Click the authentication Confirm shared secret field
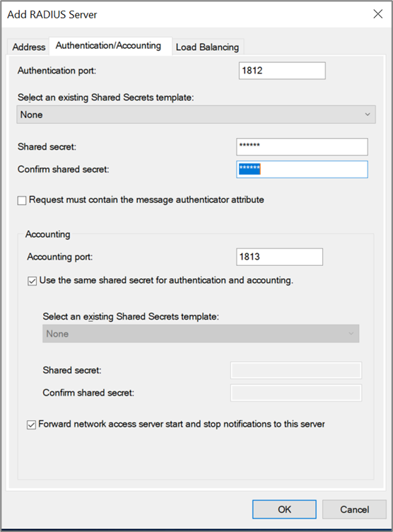This screenshot has width=393, height=532. click(302, 169)
